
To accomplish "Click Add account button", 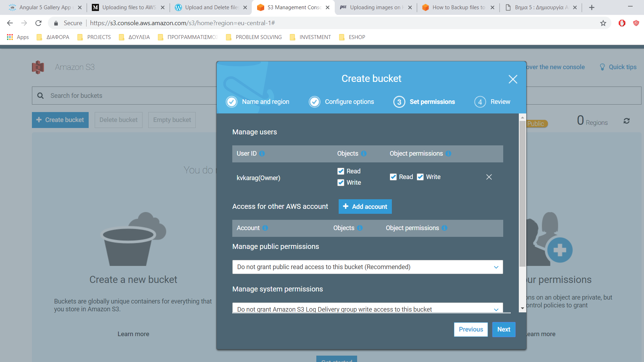I will 365,206.
